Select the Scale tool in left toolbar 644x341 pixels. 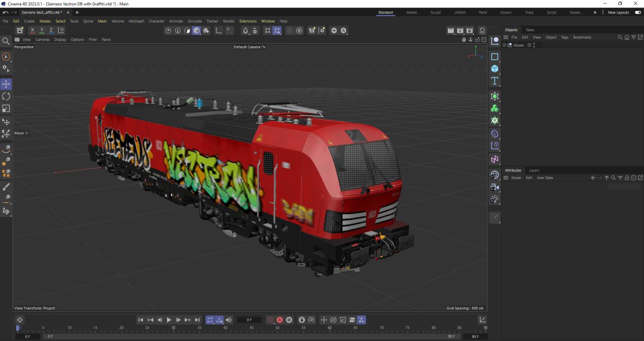tap(6, 108)
